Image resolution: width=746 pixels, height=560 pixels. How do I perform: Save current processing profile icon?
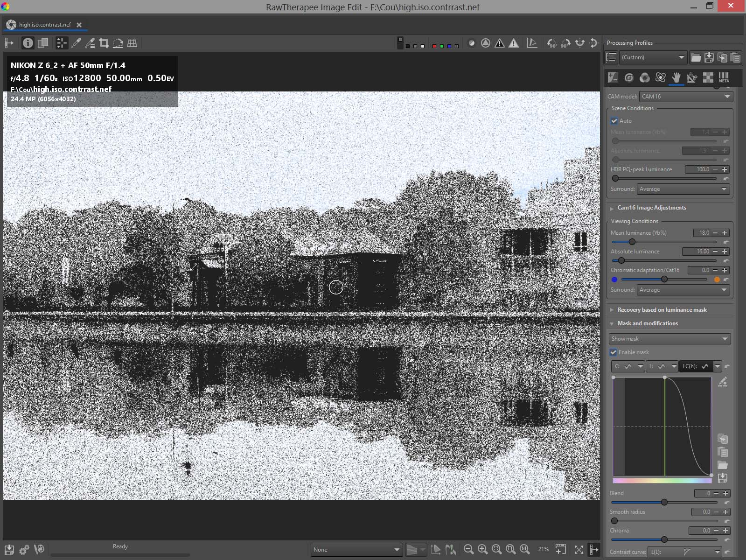tap(709, 57)
